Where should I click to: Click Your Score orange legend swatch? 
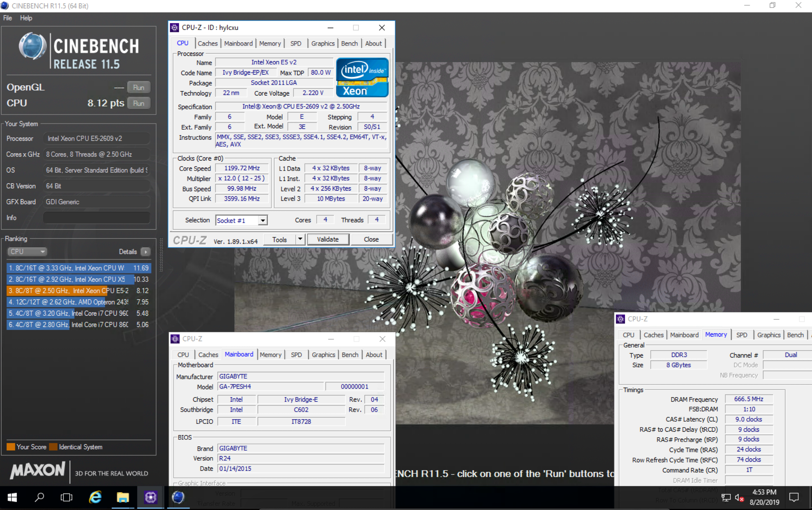click(11, 447)
